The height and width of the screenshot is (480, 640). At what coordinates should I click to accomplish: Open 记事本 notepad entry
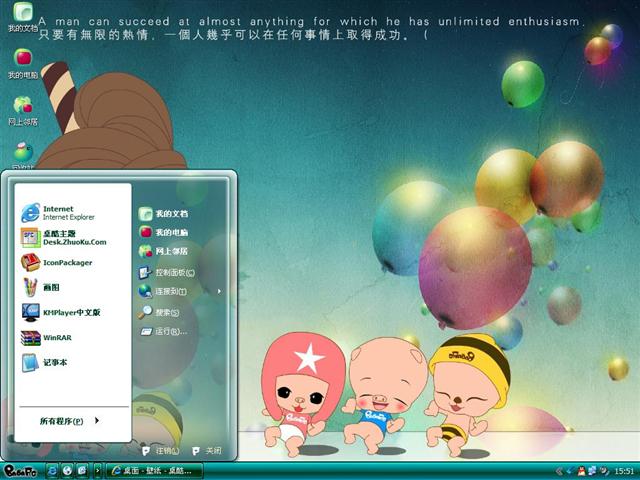point(55,362)
